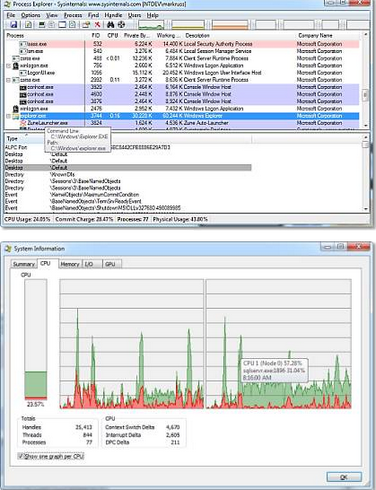Click the View DLLs/Handles toolbar icon
This screenshot has width=376, height=490.
tap(73, 25)
